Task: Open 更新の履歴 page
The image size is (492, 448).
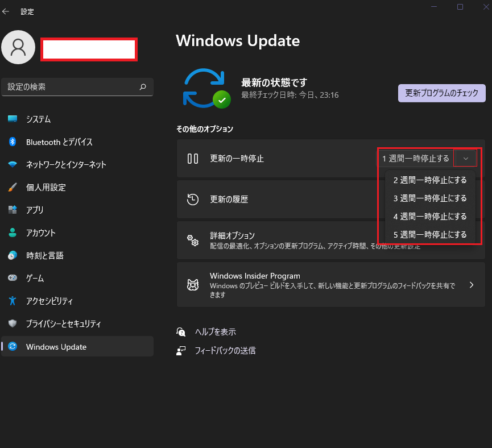Action: coord(331,199)
